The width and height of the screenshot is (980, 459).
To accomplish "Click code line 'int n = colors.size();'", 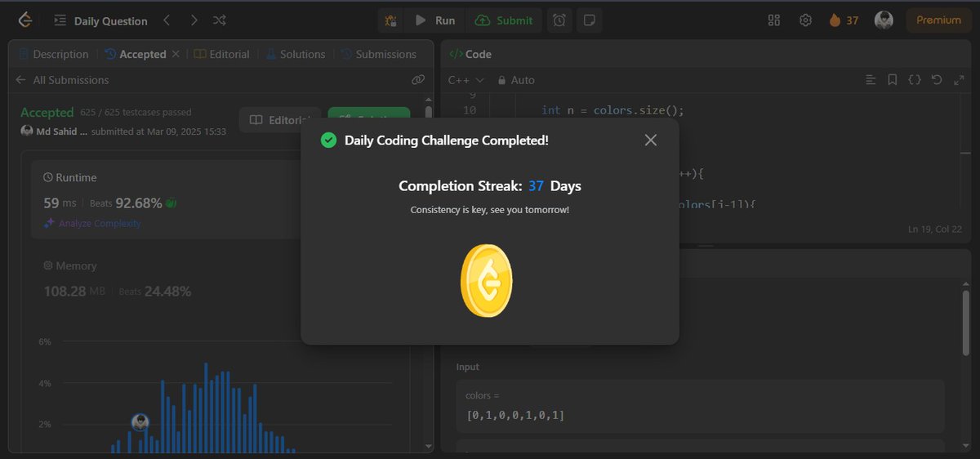I will tap(612, 110).
